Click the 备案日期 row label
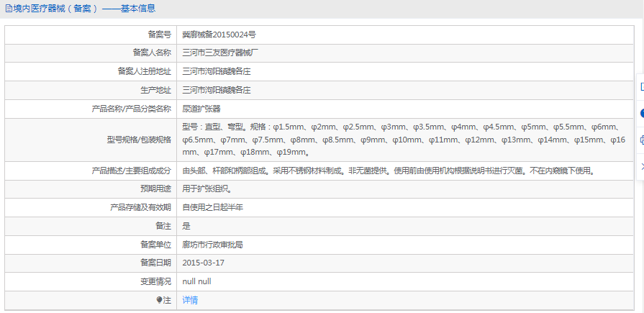The width and height of the screenshot is (644, 313). click(x=155, y=263)
